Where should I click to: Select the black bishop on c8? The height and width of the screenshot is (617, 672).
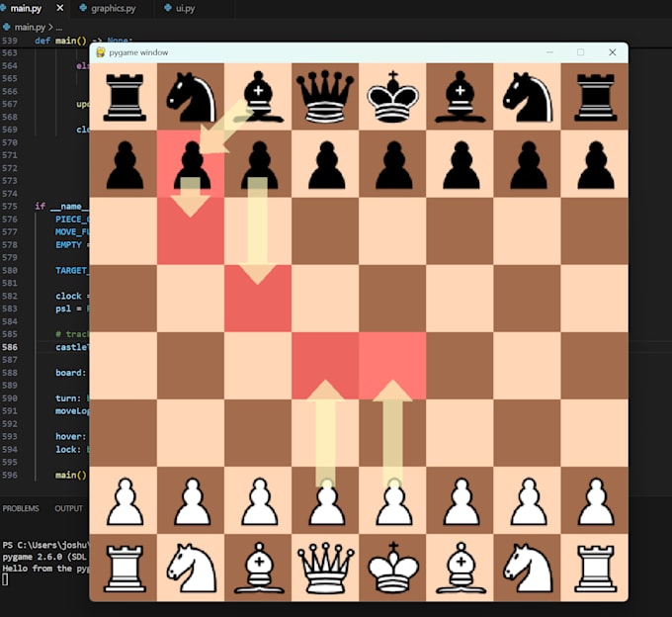[259, 97]
